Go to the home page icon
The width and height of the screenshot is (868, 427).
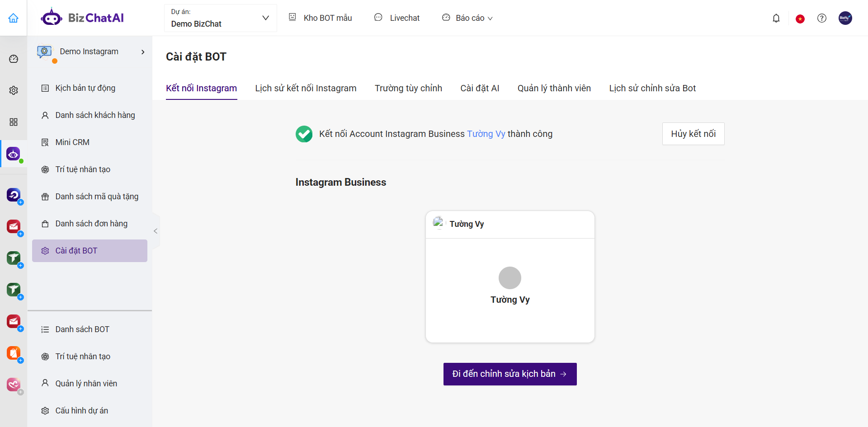pyautogui.click(x=14, y=18)
